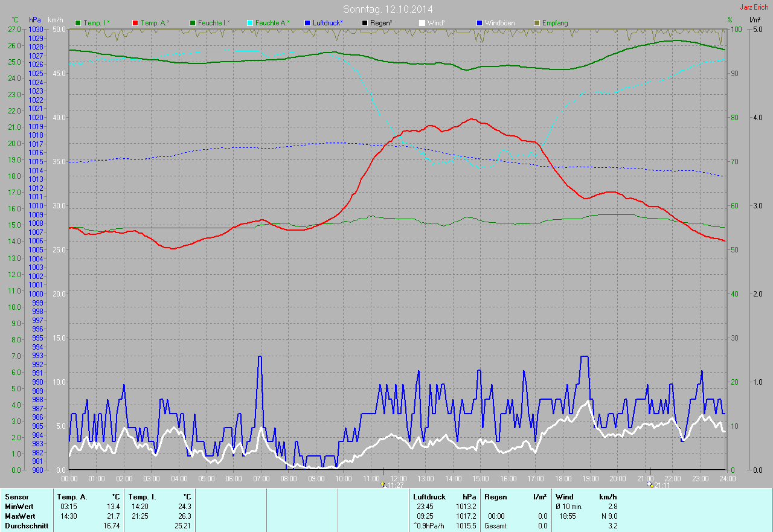Click the "Feuchte A.*" legend label
Viewport: 773px width, 532px height.
[x=272, y=23]
